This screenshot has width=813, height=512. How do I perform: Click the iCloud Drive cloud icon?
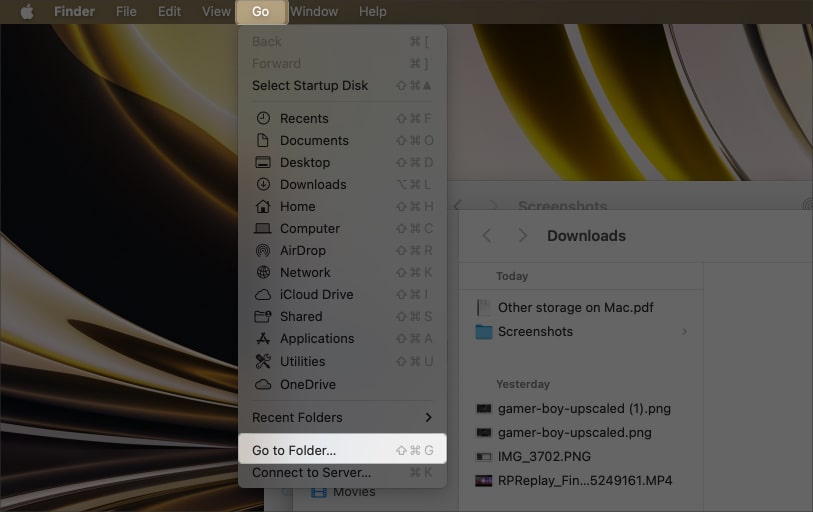point(263,295)
